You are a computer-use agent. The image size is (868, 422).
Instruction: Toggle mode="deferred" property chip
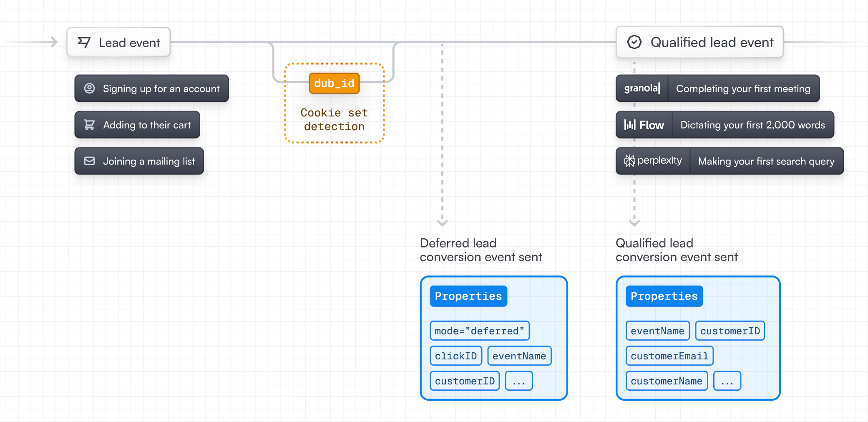coord(480,331)
